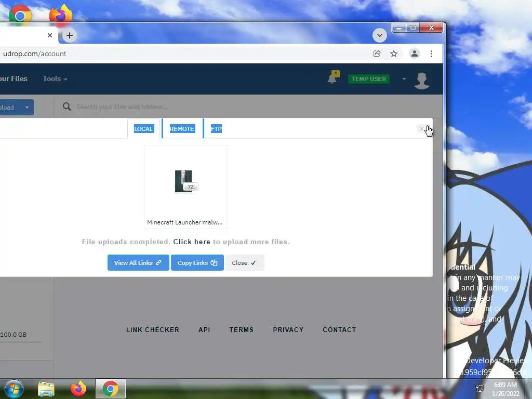Open the user avatar silhouette
This screenshot has width=532, height=399.
tap(422, 81)
